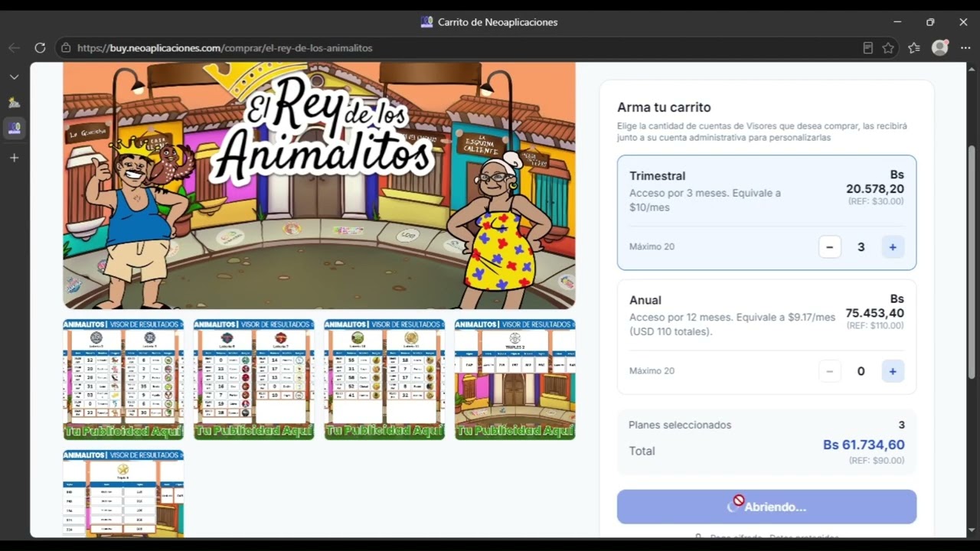Click the scrollbar down arrow

(x=972, y=530)
